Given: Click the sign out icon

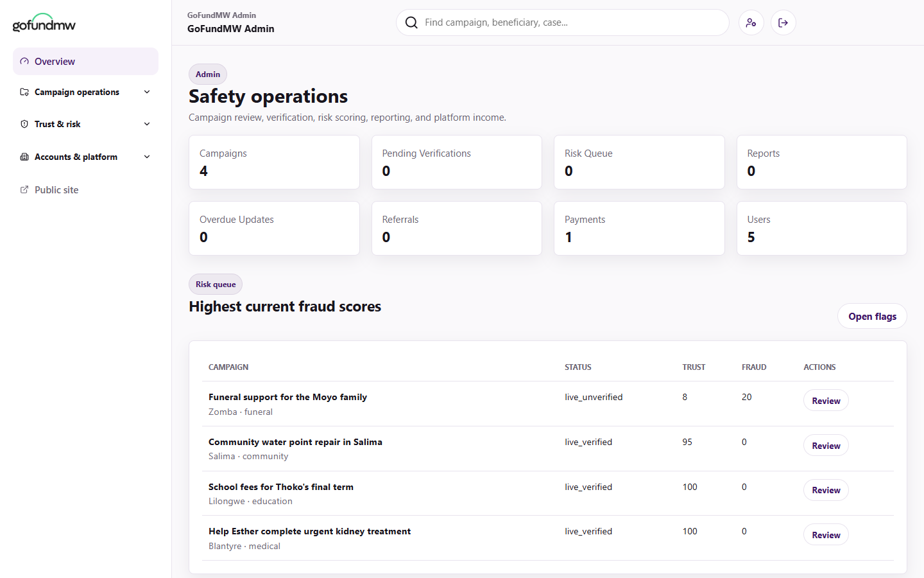Looking at the screenshot, I should pyautogui.click(x=783, y=22).
